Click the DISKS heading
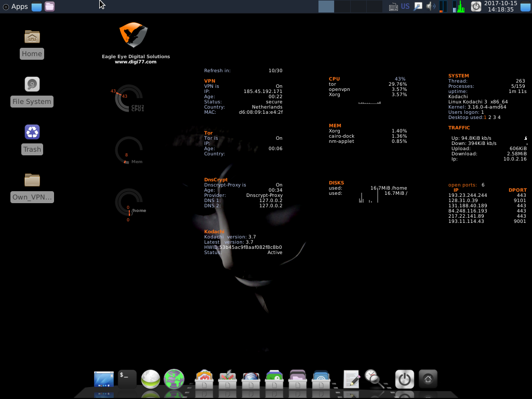 click(x=336, y=183)
